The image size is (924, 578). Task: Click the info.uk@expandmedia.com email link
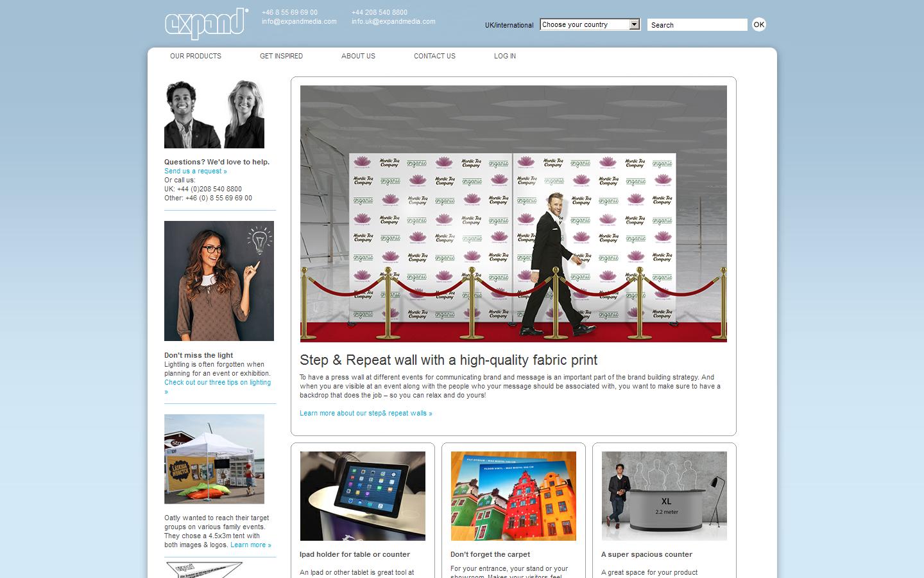click(x=393, y=22)
